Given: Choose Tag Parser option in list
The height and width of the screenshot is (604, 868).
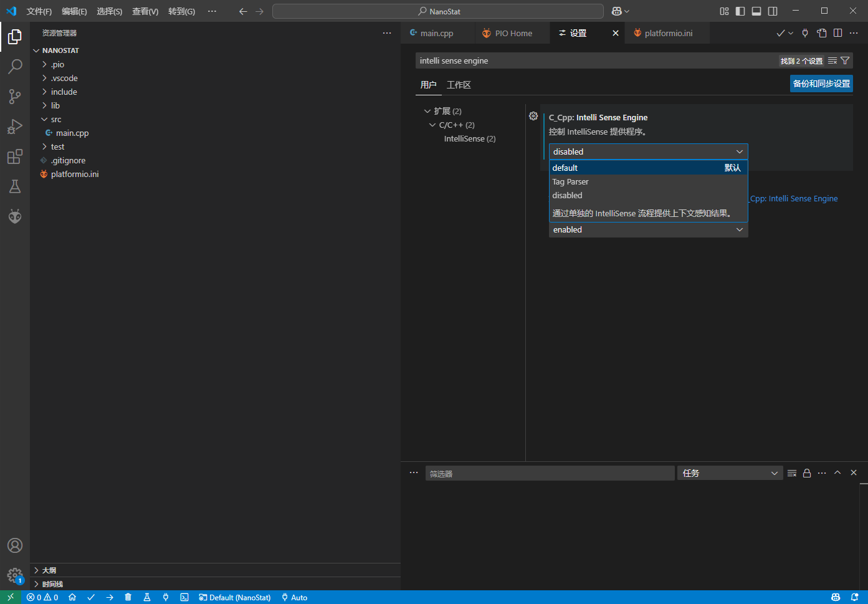Looking at the screenshot, I should coord(648,181).
